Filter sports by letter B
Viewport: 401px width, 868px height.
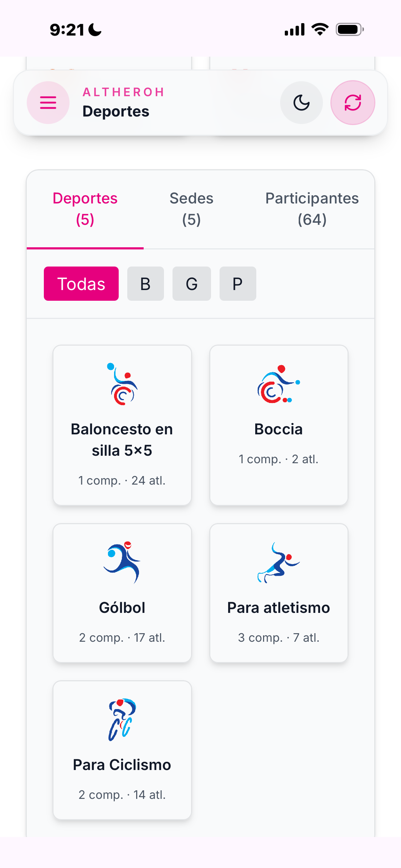(x=145, y=284)
